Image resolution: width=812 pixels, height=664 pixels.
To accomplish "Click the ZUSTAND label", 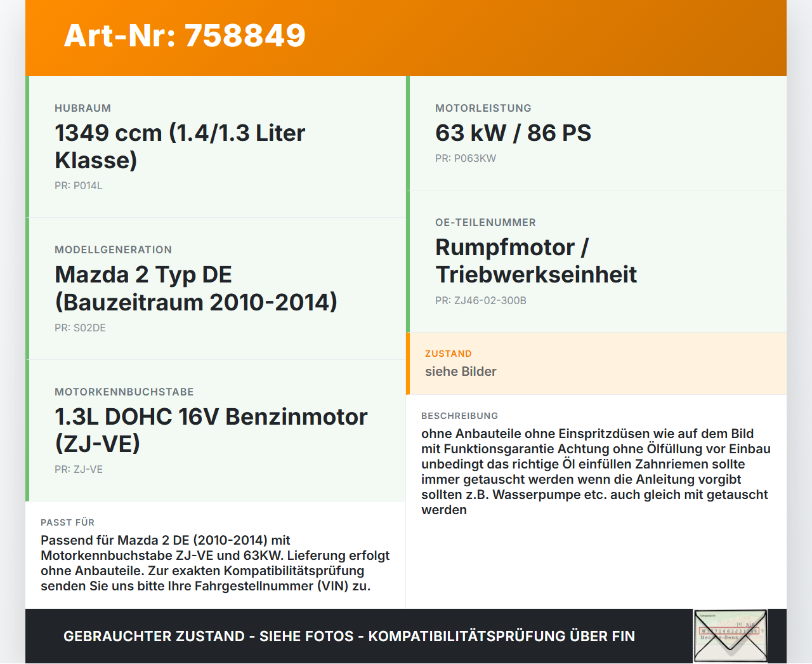I will [x=449, y=354].
